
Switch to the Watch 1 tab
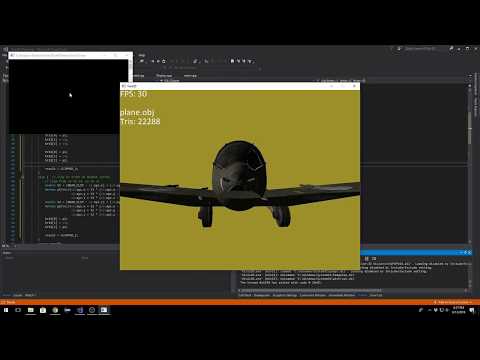(30, 295)
